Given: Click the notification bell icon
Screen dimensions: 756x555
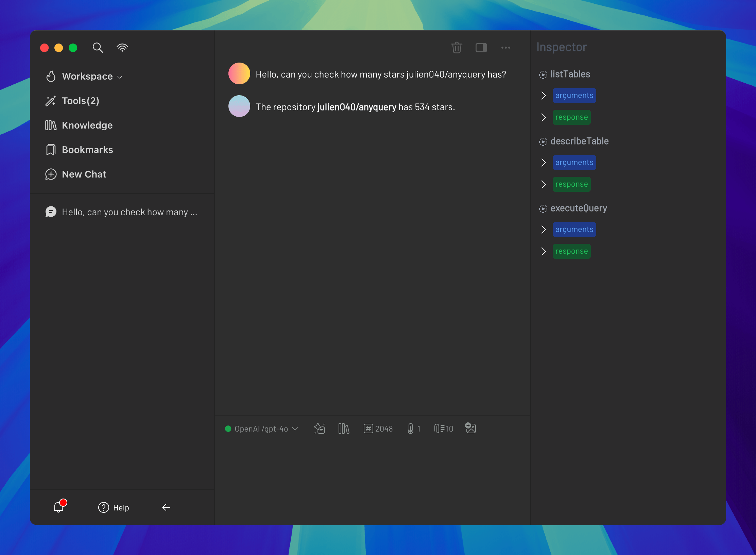Looking at the screenshot, I should coord(59,507).
